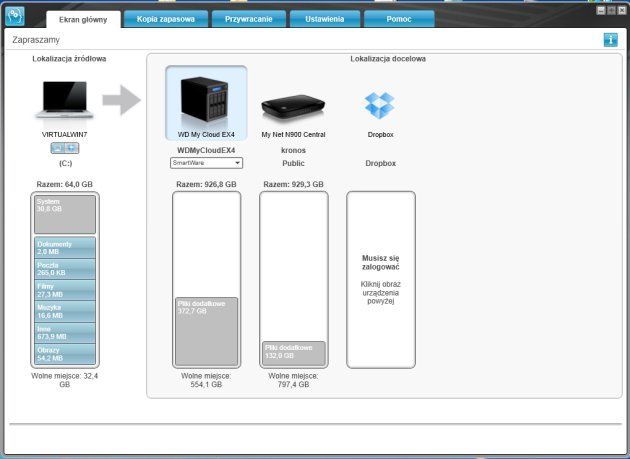Click the Pliki dodatkowe 132,0 GB block
Image resolution: width=630 pixels, height=459 pixels.
[294, 353]
